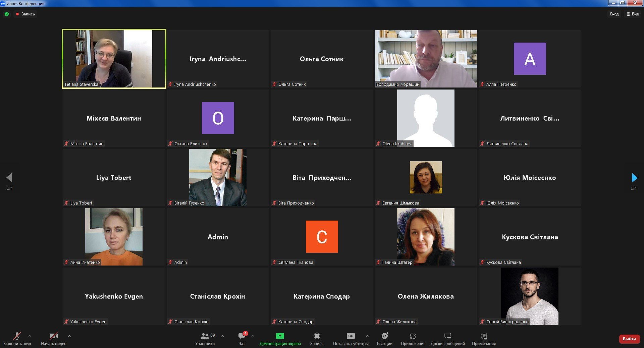The height and width of the screenshot is (348, 644).
Task: Expand the arrow next to Participants
Action: (223, 336)
